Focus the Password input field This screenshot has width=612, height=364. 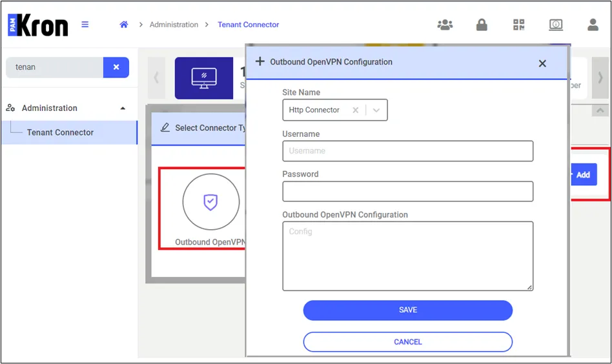(x=407, y=191)
